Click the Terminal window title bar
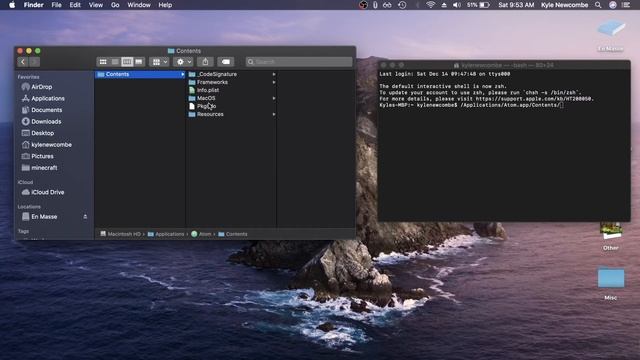Viewport: 640px width, 360px height. (x=504, y=65)
